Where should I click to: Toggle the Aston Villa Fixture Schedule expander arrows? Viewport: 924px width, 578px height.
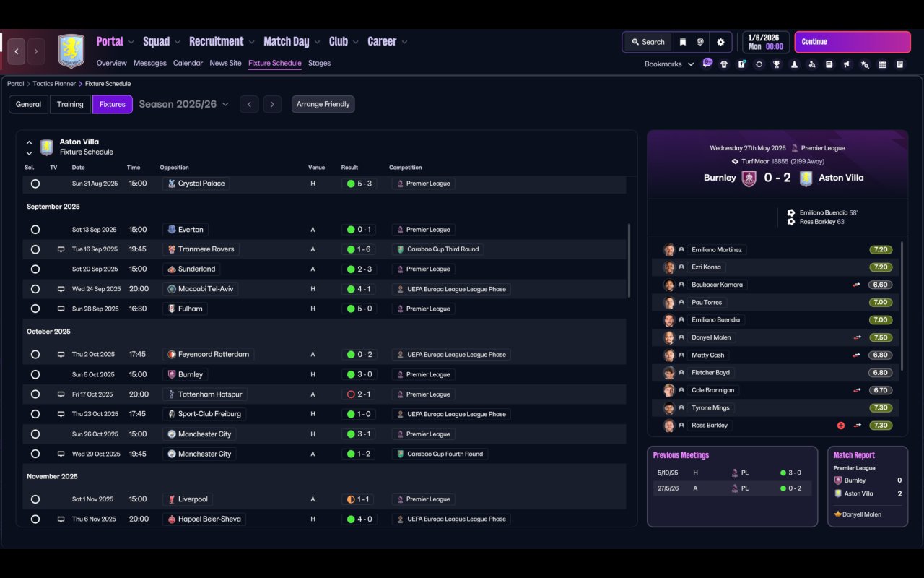[29, 147]
